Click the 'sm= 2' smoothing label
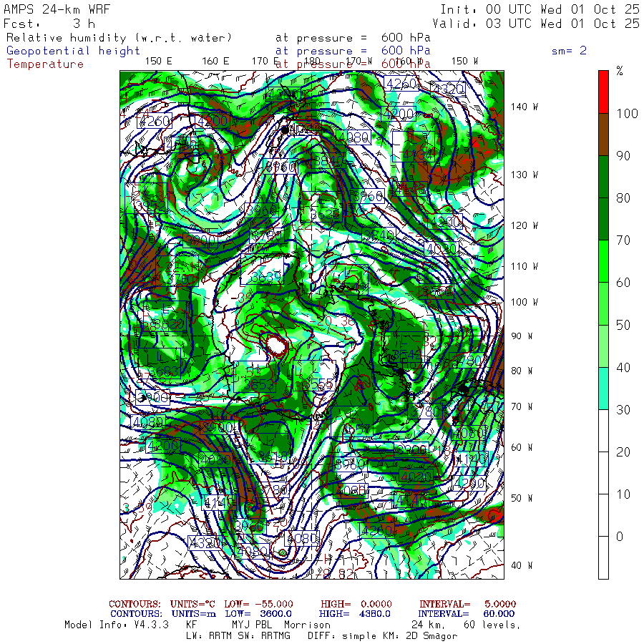This screenshot has width=644, height=644. (x=570, y=51)
